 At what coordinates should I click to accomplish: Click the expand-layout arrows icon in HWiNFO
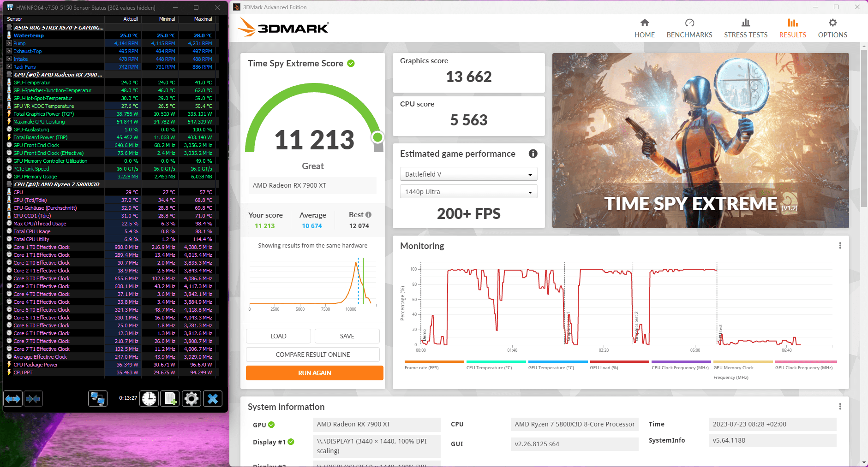tap(13, 399)
